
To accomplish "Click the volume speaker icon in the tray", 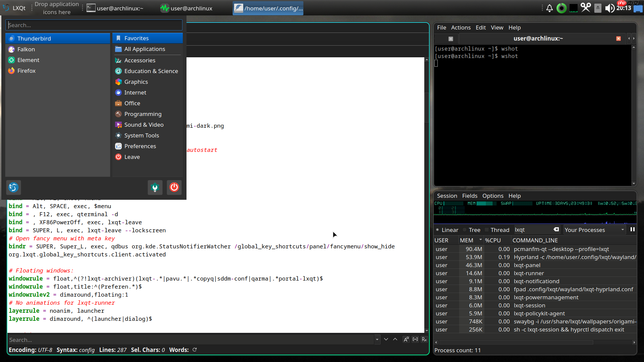I will coord(609,8).
